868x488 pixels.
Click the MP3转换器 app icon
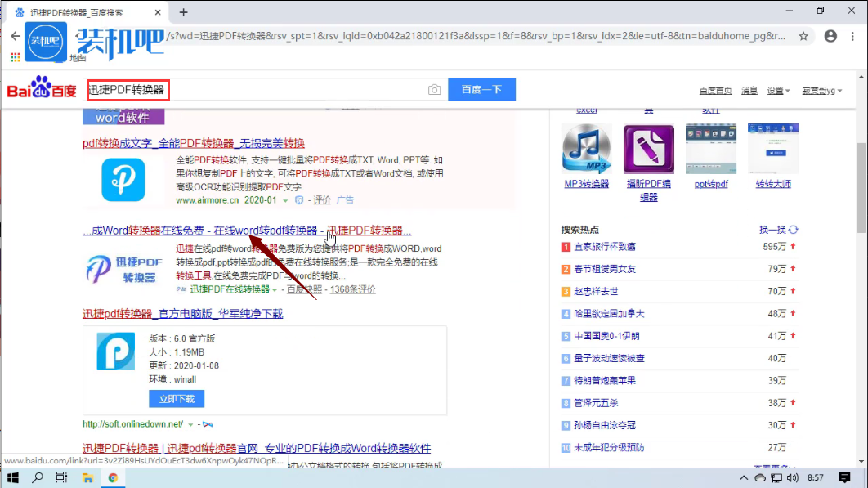point(586,149)
